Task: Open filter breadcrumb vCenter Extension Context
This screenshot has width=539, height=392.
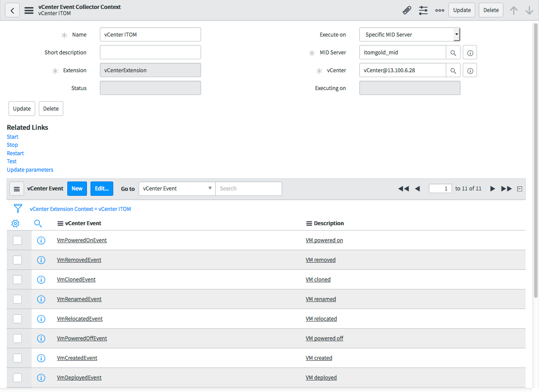Action: [80, 209]
